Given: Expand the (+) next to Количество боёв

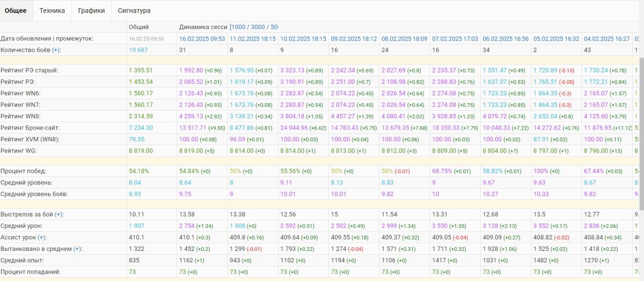Looking at the screenshot, I should pyautogui.click(x=56, y=50).
